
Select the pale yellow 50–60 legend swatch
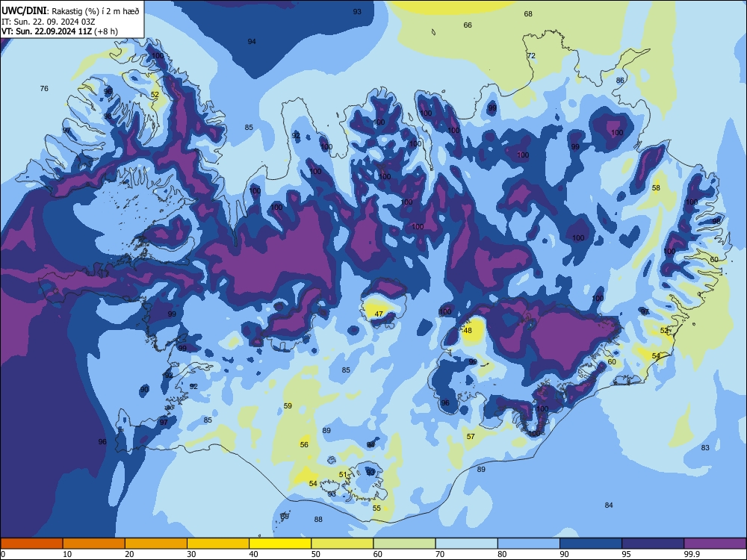pyautogui.click(x=342, y=544)
